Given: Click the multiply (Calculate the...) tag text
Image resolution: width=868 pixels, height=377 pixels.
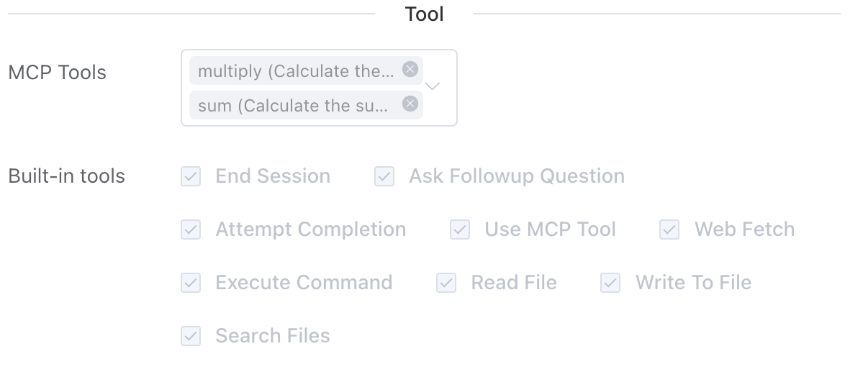Looking at the screenshot, I should coord(296,71).
